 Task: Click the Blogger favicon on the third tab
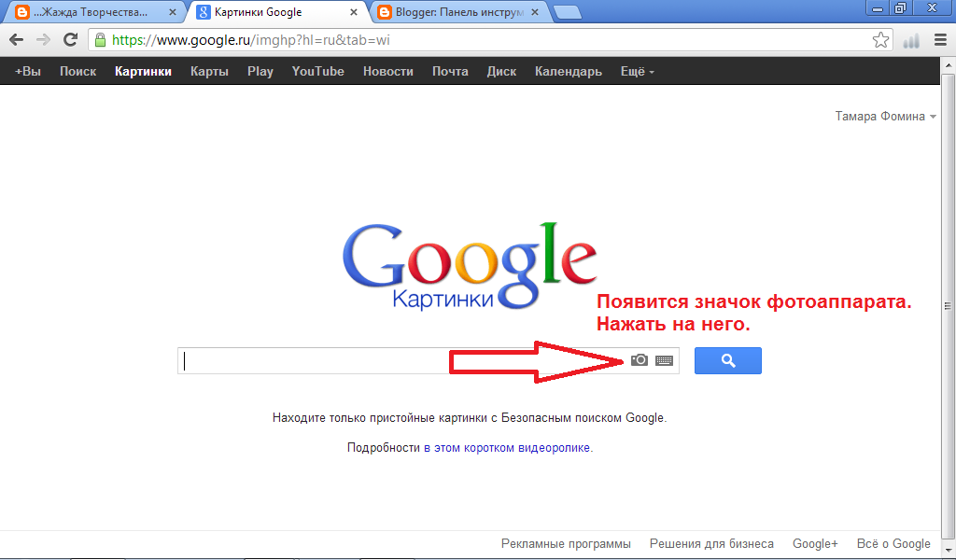pyautogui.click(x=385, y=12)
